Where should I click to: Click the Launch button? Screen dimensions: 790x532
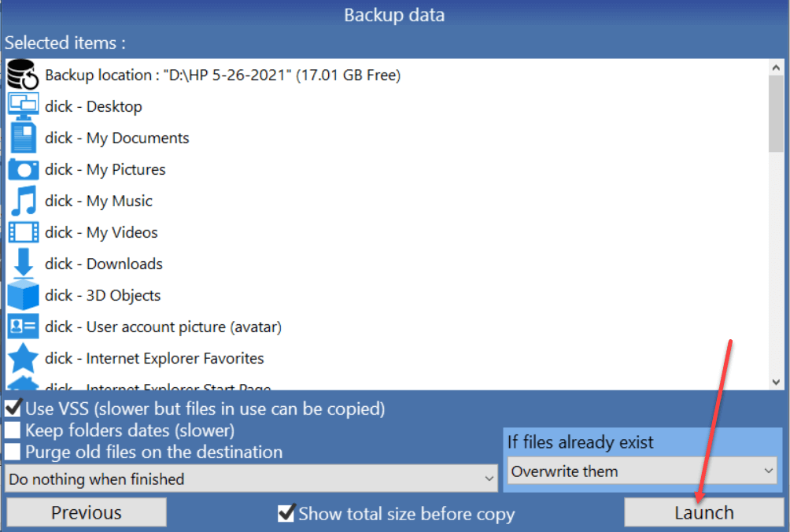tap(704, 512)
